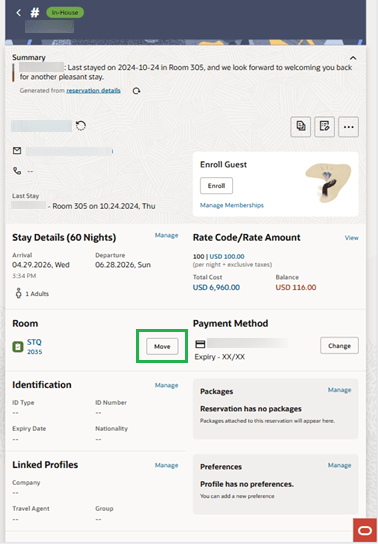Click the email envelope icon
378x544 pixels.
point(17,151)
